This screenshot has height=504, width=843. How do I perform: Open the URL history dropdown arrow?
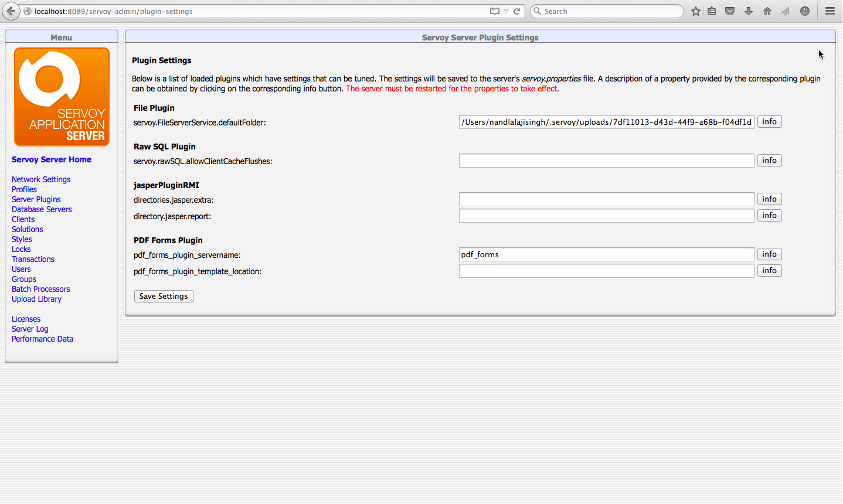click(507, 11)
